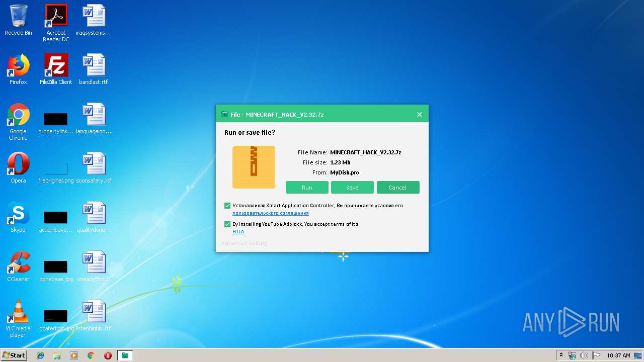
Task: Click the volume speaker tray icon
Action: pos(584,355)
